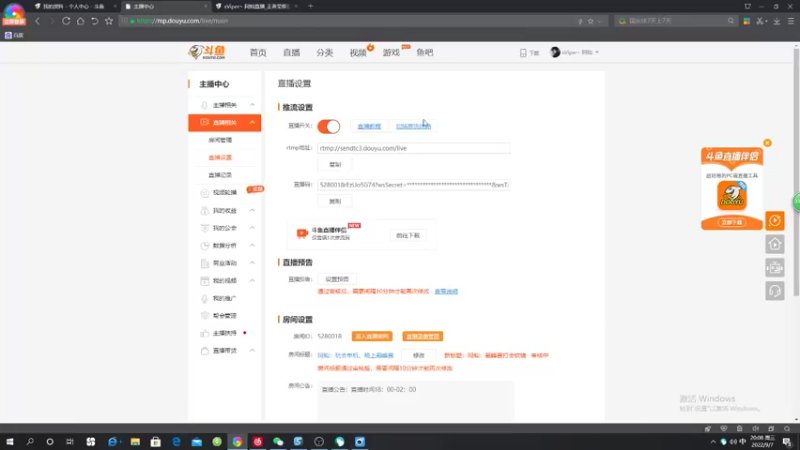This screenshot has height=450, width=800.
Task: Click the download button on the floating ad
Action: point(732,222)
